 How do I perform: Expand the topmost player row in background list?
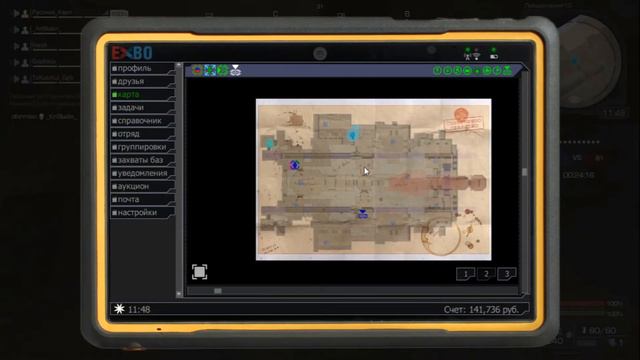16,13
